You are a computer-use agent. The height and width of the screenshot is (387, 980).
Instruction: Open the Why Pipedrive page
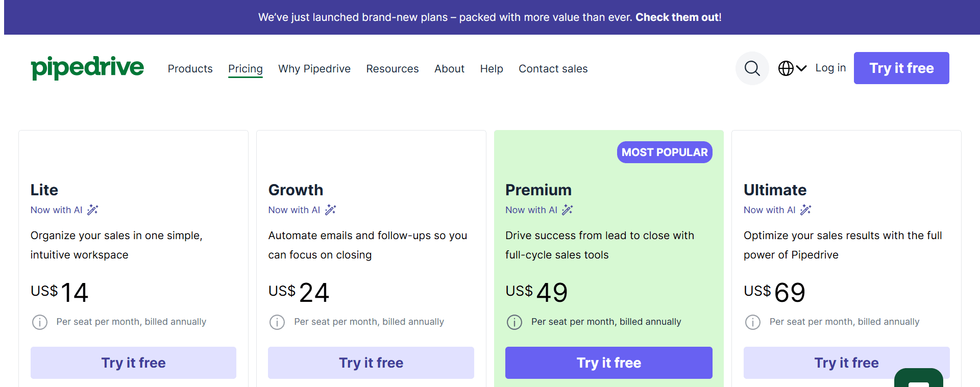314,69
